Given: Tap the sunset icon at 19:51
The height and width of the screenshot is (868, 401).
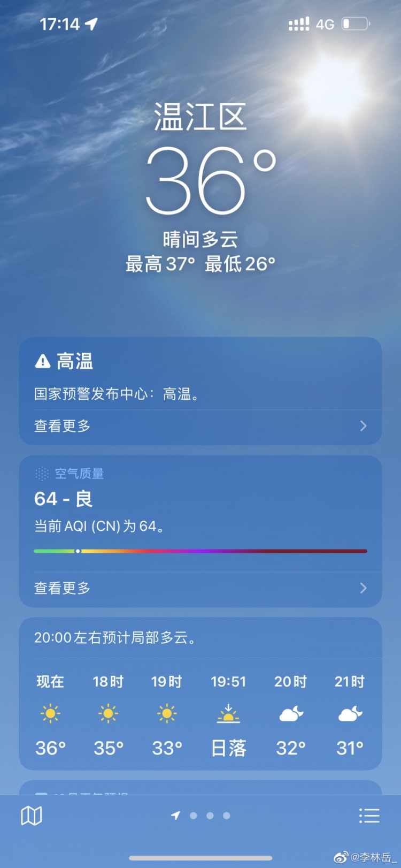Looking at the screenshot, I should (x=228, y=713).
